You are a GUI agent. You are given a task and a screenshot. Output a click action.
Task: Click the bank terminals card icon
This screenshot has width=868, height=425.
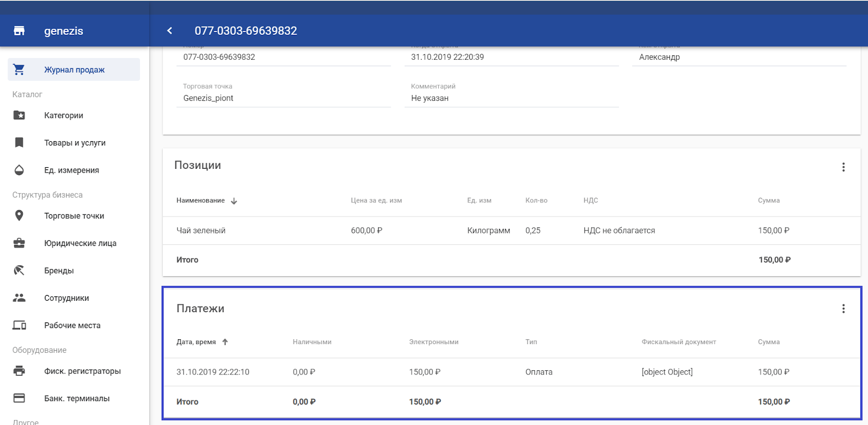19,398
